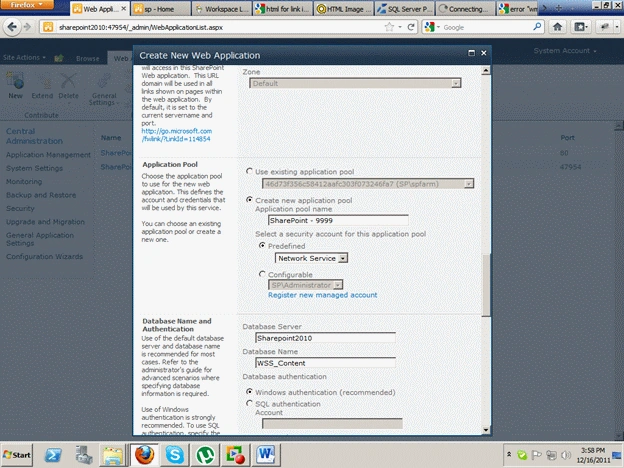Image resolution: width=624 pixels, height=468 pixels.
Task: Select SQL authentication option
Action: (250, 403)
